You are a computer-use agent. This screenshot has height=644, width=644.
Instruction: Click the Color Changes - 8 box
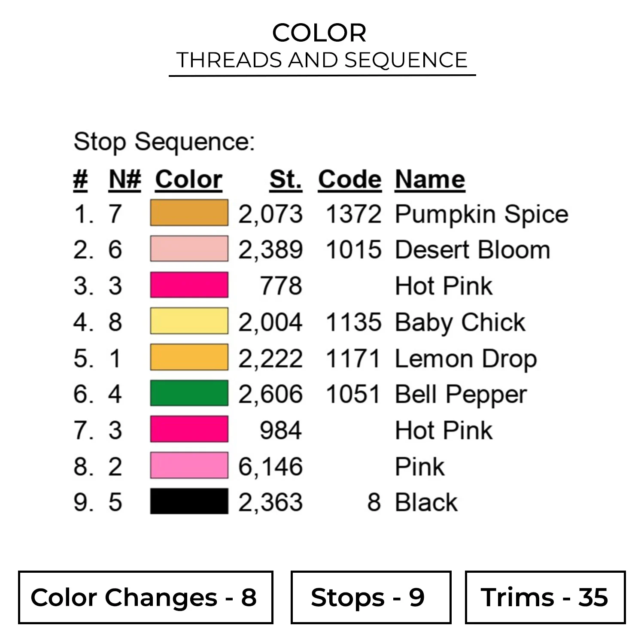[x=146, y=597]
